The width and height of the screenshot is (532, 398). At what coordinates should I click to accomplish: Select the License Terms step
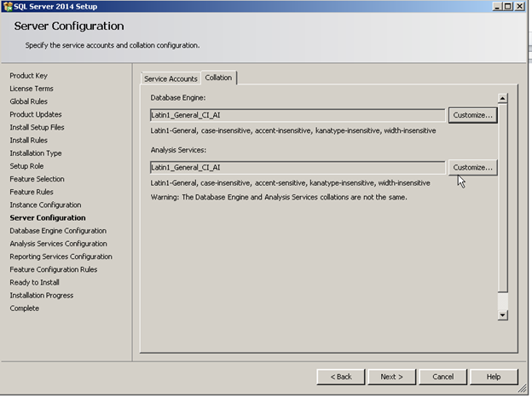[x=32, y=89]
